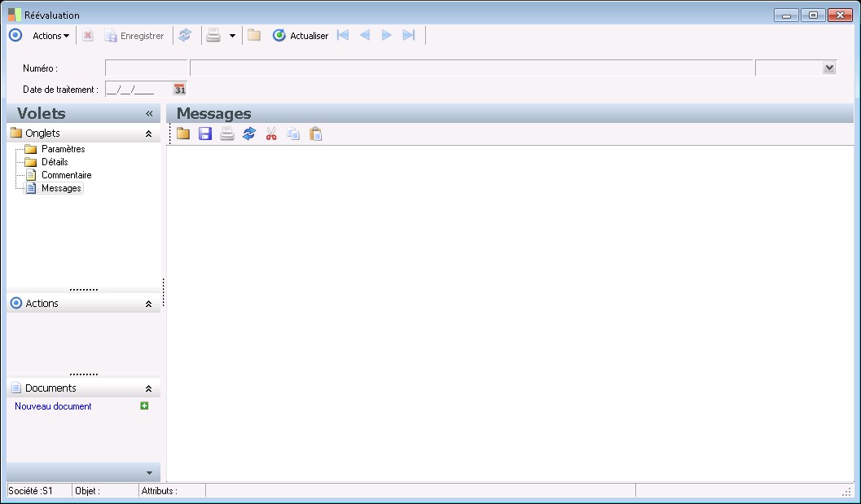The height and width of the screenshot is (504, 861).
Task: Click the green plus add document icon
Action: click(x=144, y=405)
